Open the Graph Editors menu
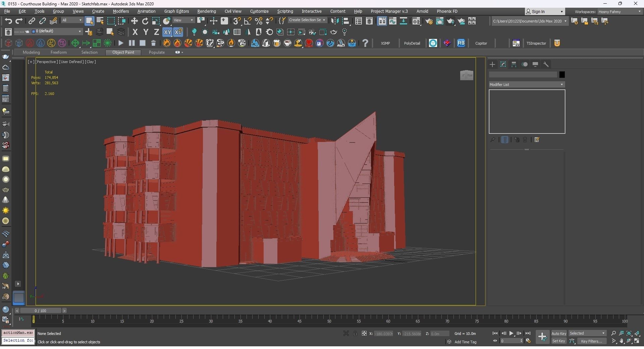The height and width of the screenshot is (349, 644). tap(176, 11)
